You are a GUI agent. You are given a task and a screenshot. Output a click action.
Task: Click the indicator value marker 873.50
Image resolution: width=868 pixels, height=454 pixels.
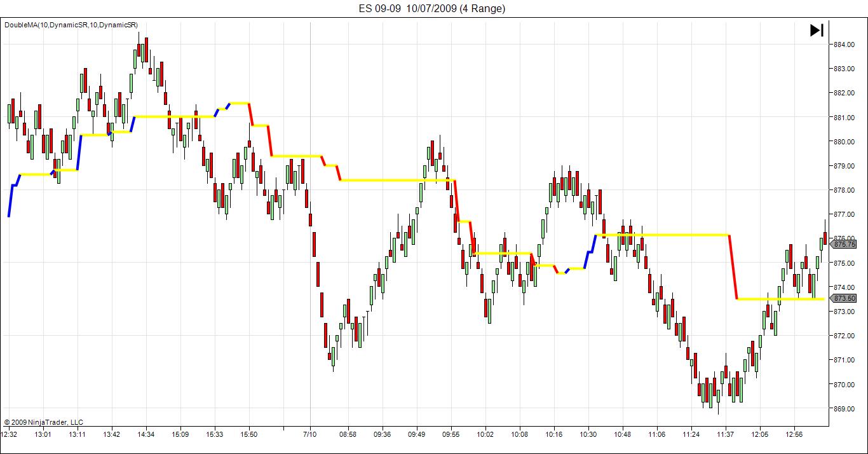tap(844, 298)
